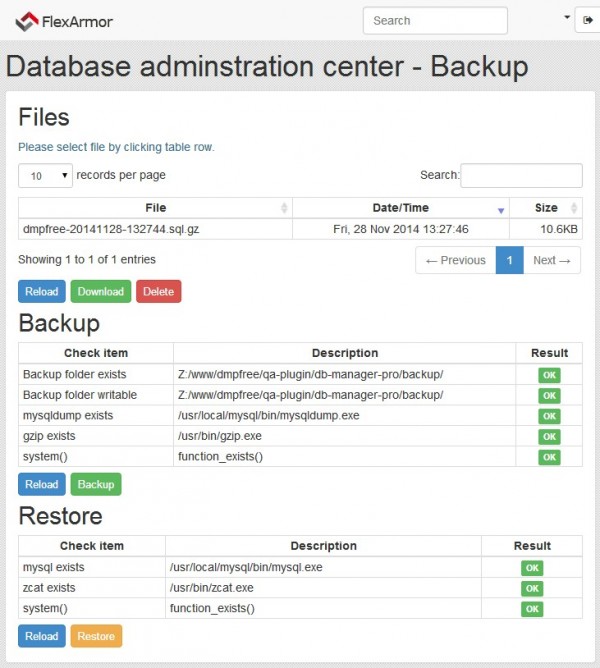Delete the selected backup file
The image size is (600, 668).
tap(158, 292)
